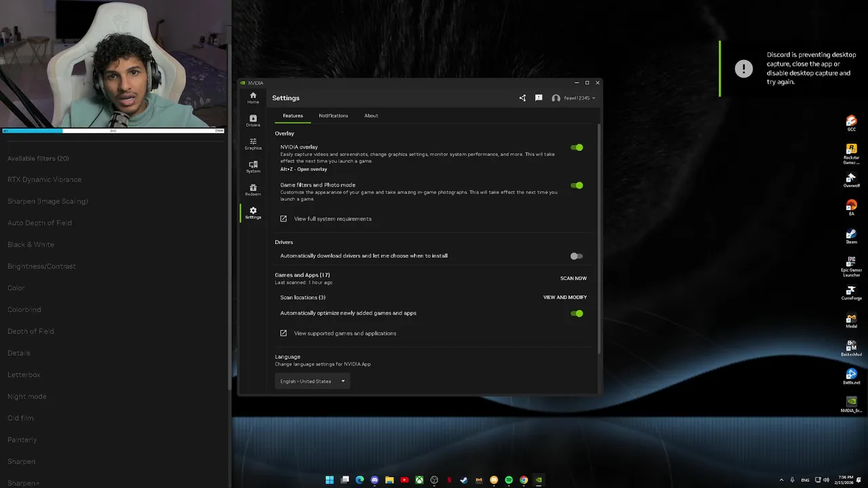Open File Explorer from the taskbar

coord(389,480)
